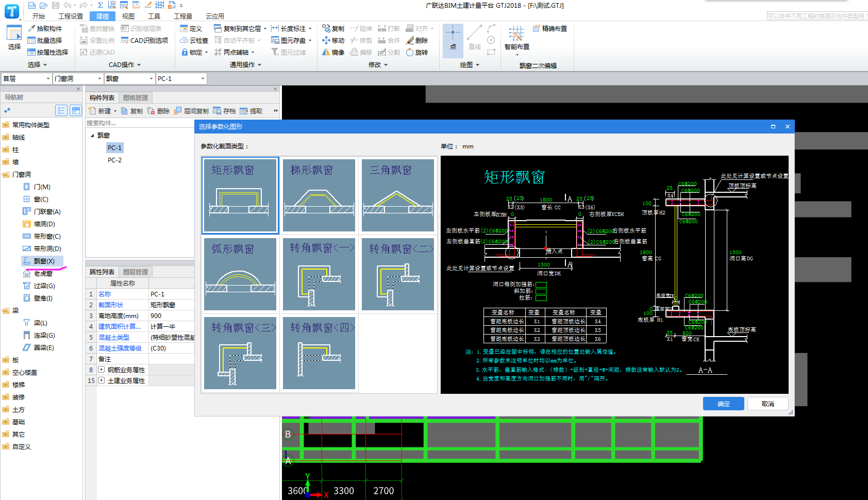Select the 移动 move tool
Screen dimensions: 868x500
pos(333,40)
